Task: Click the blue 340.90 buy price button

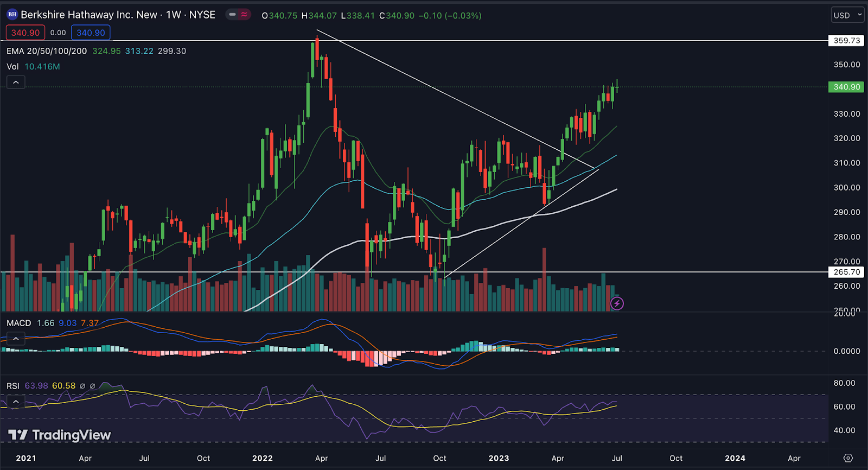Action: (x=91, y=33)
